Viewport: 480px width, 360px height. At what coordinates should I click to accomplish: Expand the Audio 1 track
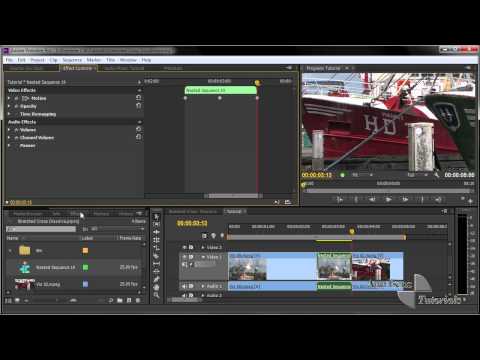click(203, 286)
